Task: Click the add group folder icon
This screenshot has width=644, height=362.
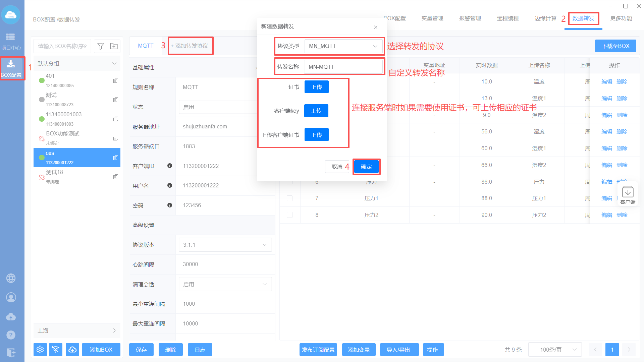Action: tap(114, 46)
